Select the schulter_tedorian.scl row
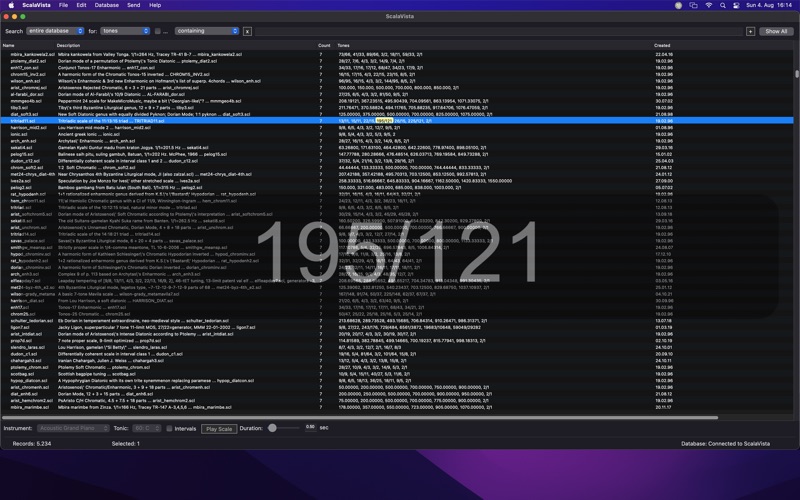This screenshot has height=500, width=800. tap(397, 321)
